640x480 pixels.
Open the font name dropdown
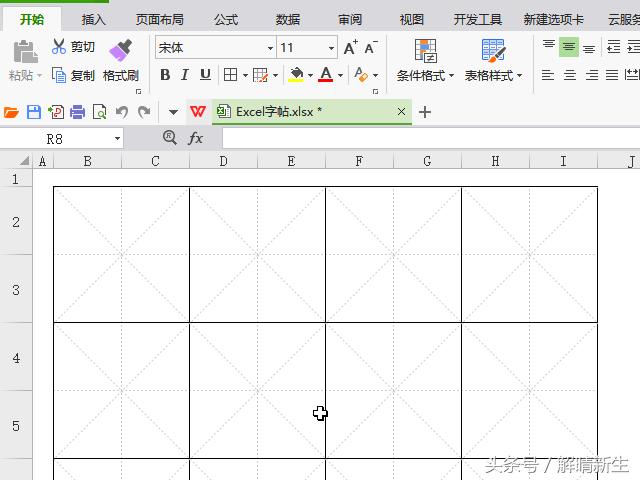coord(270,48)
